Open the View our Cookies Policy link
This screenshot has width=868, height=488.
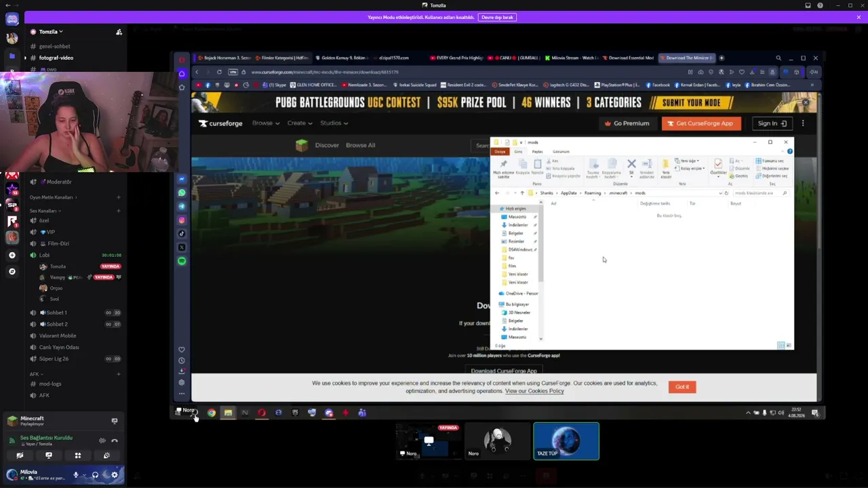pyautogui.click(x=534, y=391)
